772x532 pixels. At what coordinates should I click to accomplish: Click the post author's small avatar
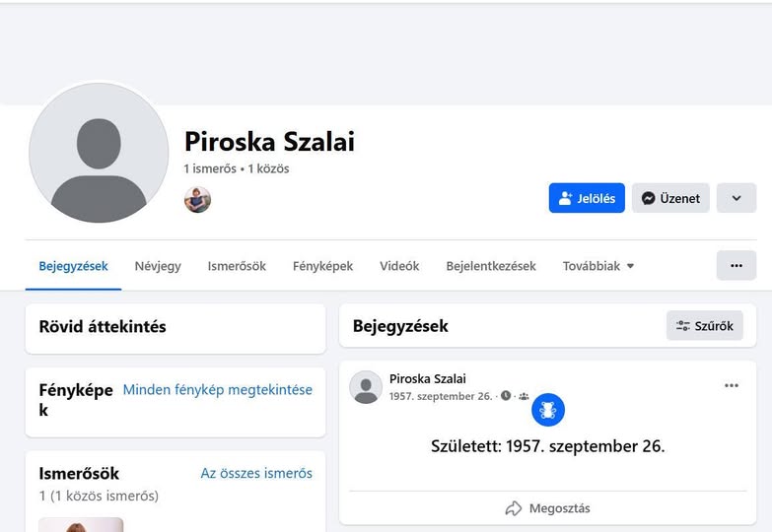(366, 387)
